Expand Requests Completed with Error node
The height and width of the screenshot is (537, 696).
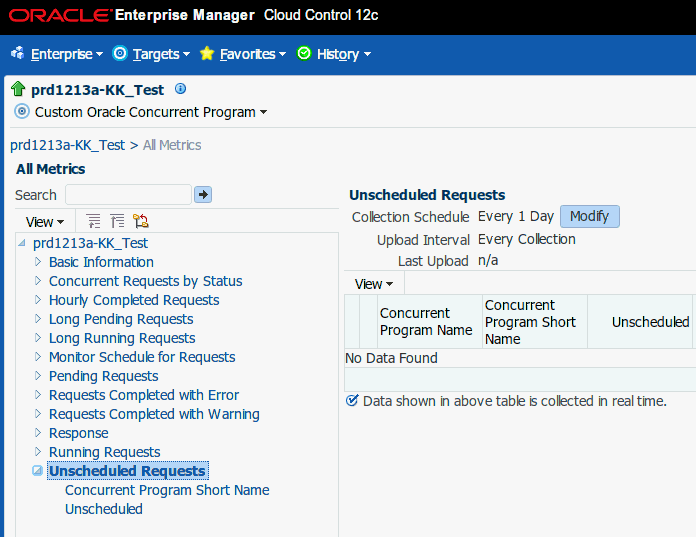pyautogui.click(x=38, y=395)
